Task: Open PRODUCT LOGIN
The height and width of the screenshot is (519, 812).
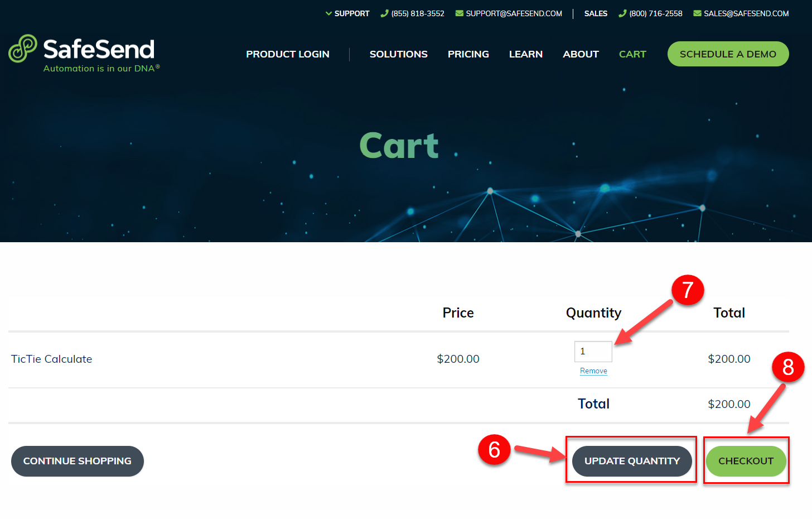Action: pyautogui.click(x=288, y=54)
